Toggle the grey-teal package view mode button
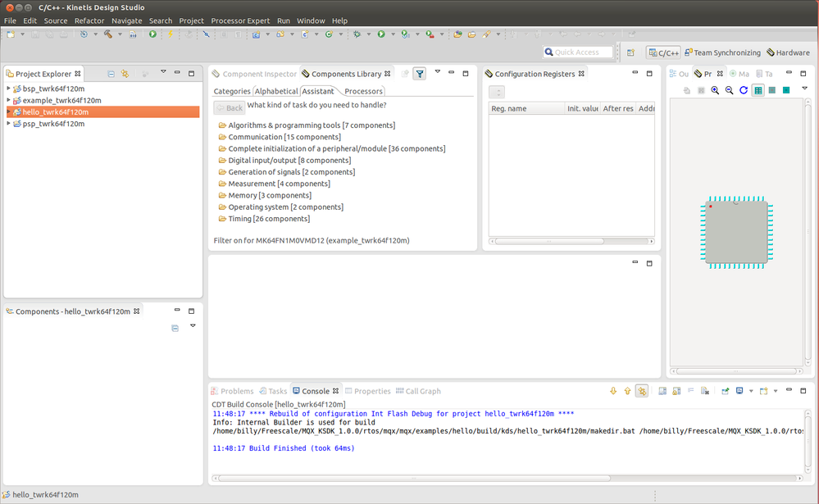Image resolution: width=819 pixels, height=504 pixels. (772, 90)
